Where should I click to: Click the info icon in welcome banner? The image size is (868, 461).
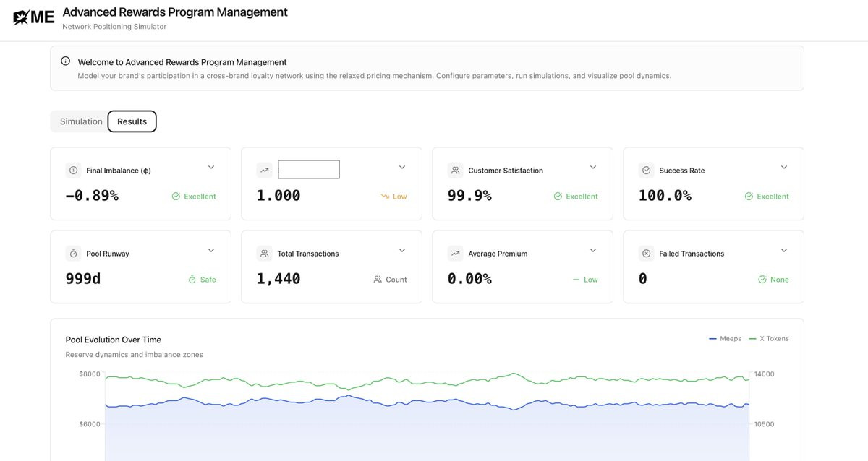tap(66, 61)
